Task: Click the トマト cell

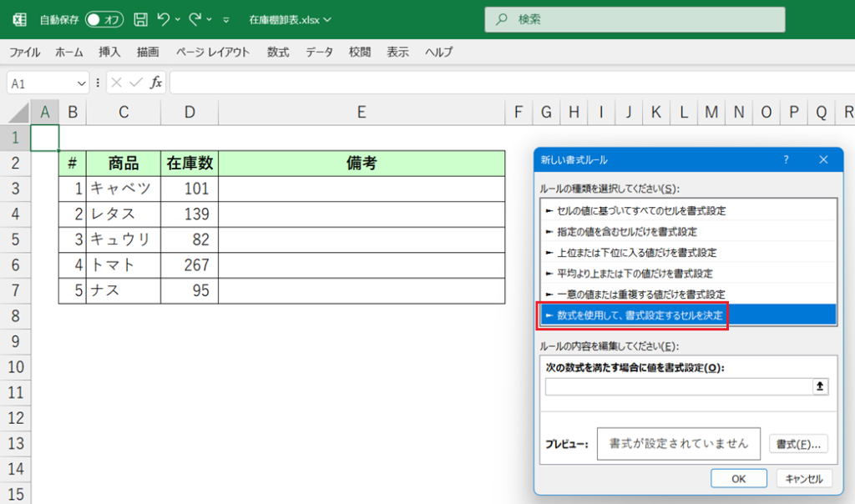Action: pyautogui.click(x=124, y=265)
